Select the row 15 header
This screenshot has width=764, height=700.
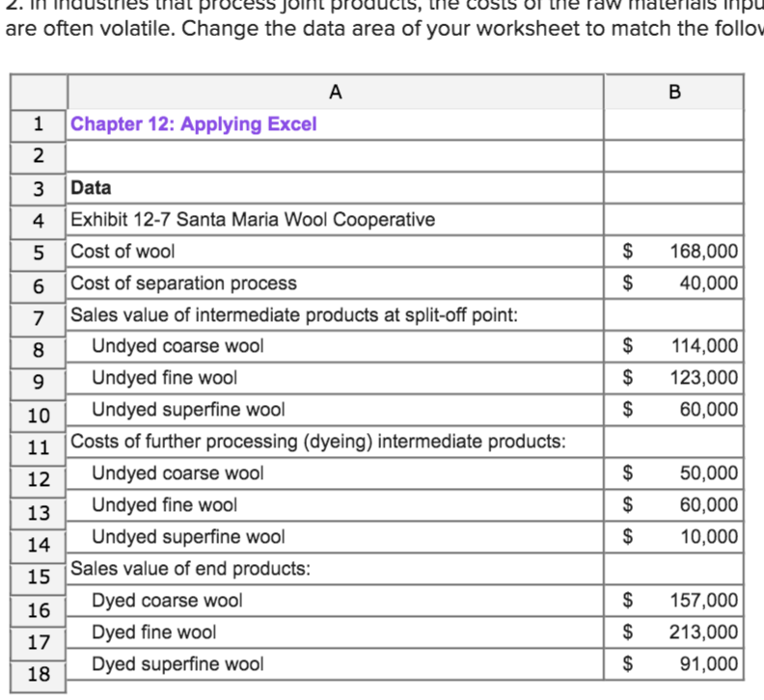tap(38, 579)
